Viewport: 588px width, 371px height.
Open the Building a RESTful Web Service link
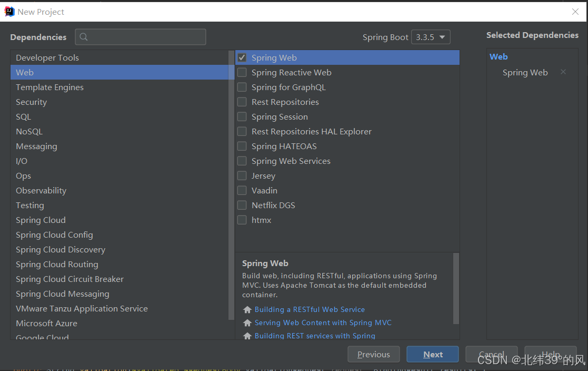coord(310,309)
